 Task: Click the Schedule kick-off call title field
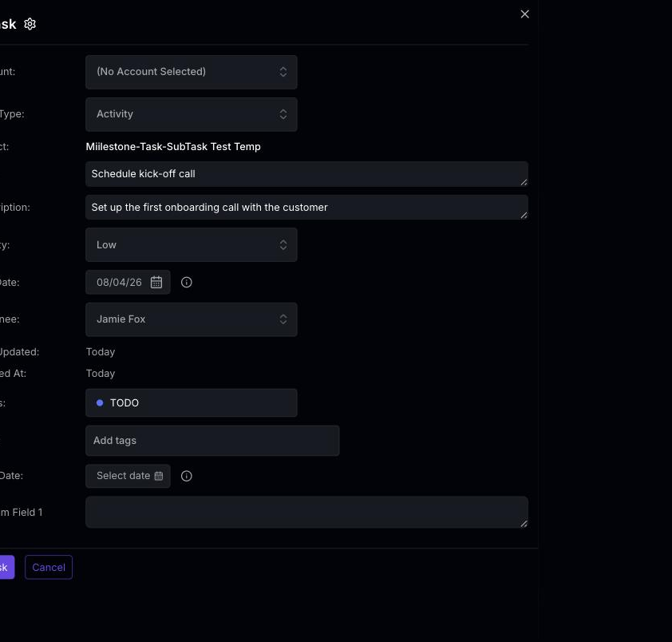pyautogui.click(x=306, y=174)
